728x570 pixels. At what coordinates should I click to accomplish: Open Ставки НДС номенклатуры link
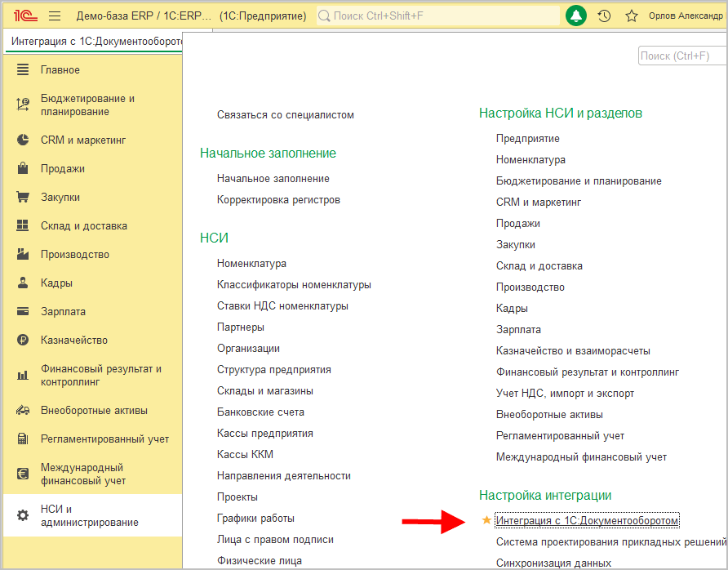(282, 305)
